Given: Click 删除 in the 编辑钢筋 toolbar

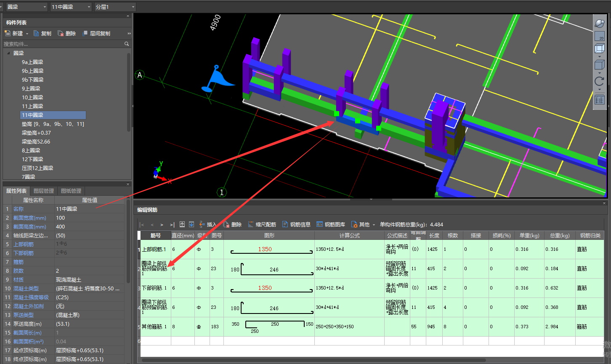Looking at the screenshot, I should coord(232,225).
